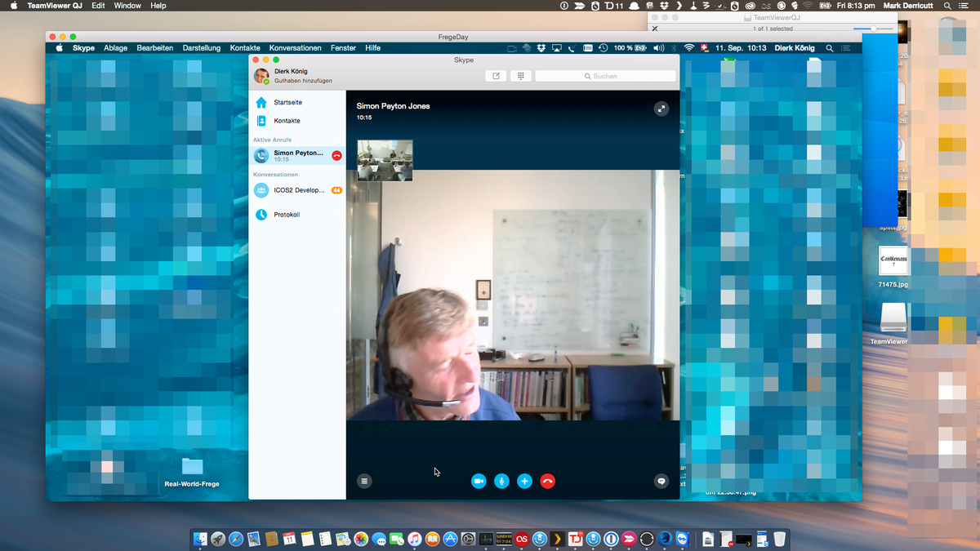Open the Ablage menu
Viewport: 980px width, 551px height.
115,48
